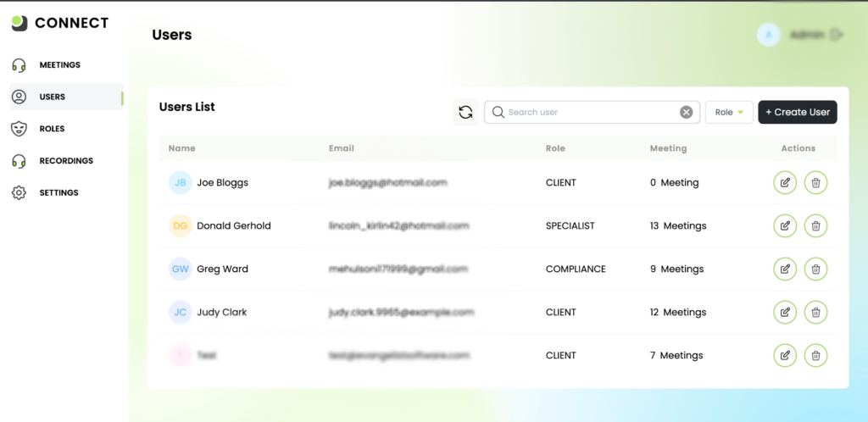Open Recordings in the sidebar
This screenshot has height=422, width=868.
[66, 161]
